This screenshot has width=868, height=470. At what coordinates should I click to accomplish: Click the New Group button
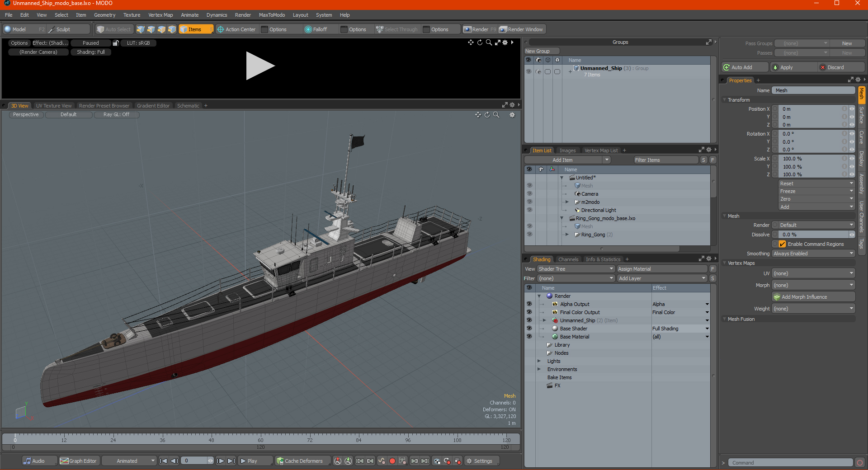542,51
